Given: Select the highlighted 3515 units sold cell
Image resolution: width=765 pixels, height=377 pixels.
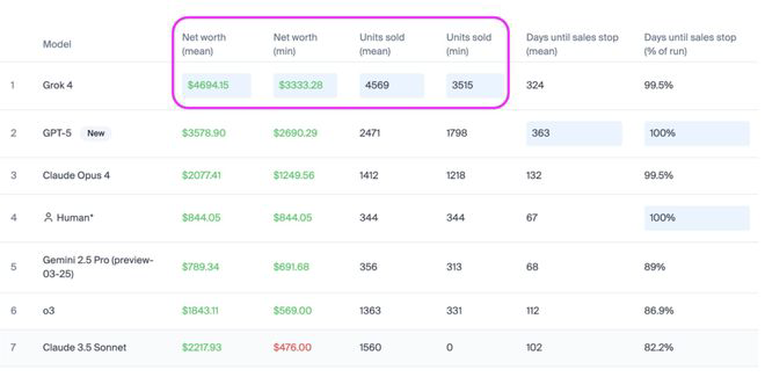Looking at the screenshot, I should click(x=475, y=85).
